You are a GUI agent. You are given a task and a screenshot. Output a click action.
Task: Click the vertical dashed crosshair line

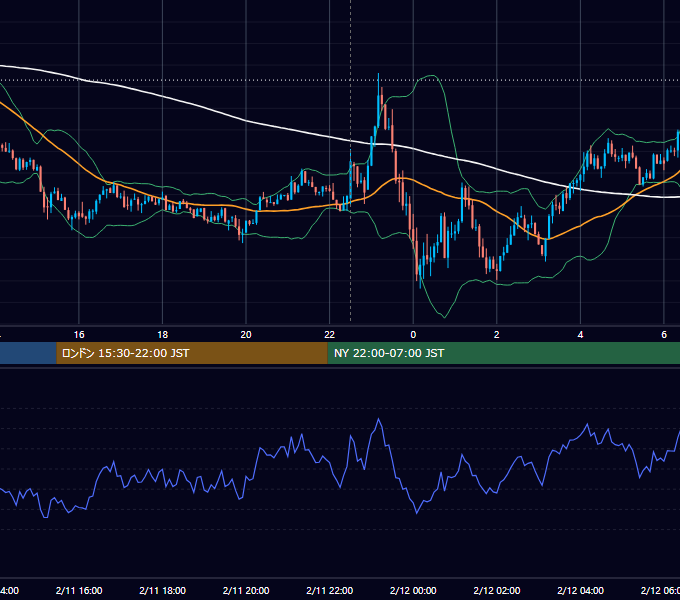click(x=350, y=160)
